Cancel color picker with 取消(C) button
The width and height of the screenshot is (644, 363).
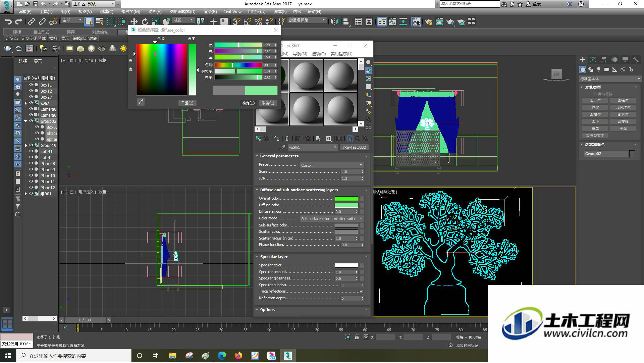268,103
